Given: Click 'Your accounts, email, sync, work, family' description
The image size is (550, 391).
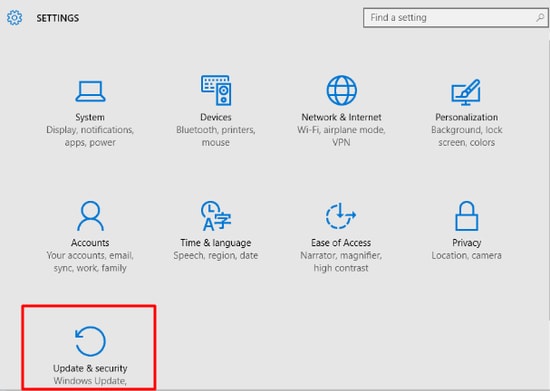Looking at the screenshot, I should (90, 262).
